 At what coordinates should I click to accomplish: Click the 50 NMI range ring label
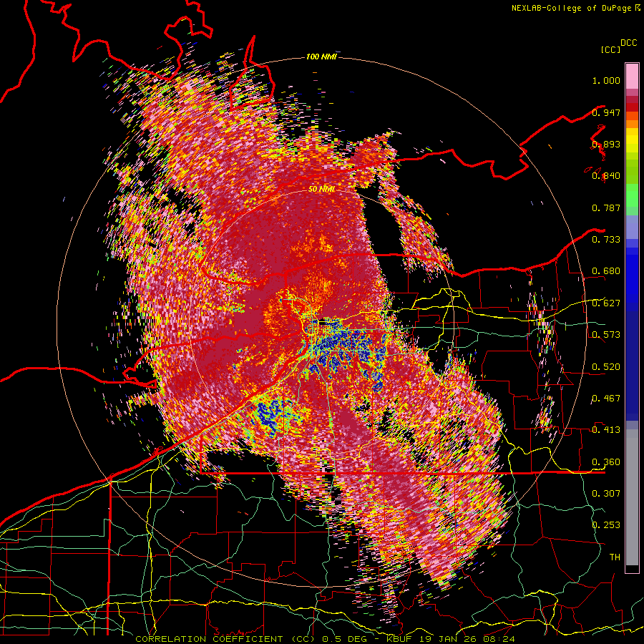pos(321,189)
